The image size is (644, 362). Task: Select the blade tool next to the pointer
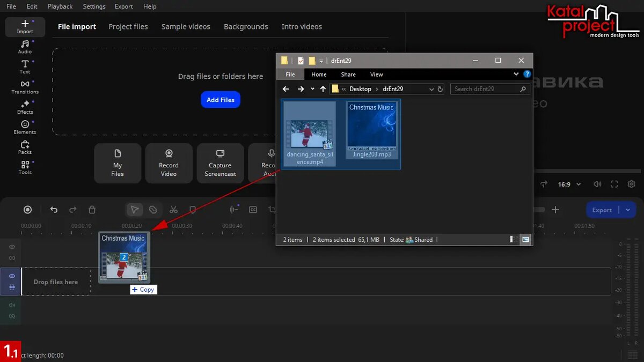[x=153, y=210]
